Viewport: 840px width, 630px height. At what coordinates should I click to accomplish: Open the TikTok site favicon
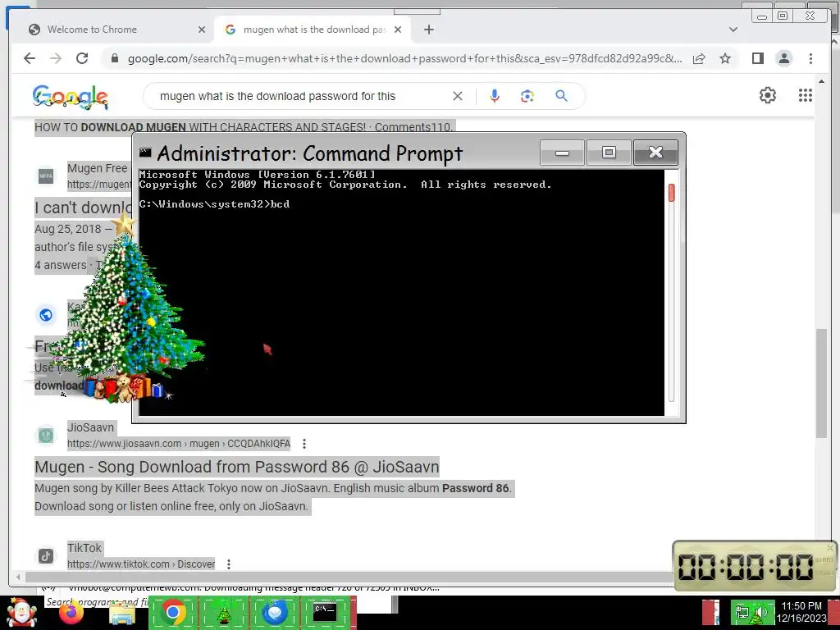[46, 555]
